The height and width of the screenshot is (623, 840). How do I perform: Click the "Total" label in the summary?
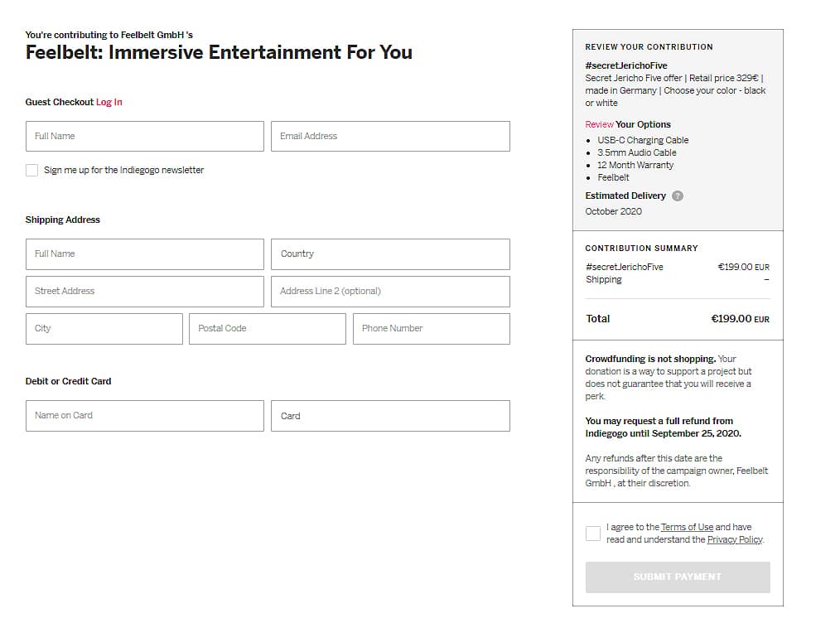[598, 319]
